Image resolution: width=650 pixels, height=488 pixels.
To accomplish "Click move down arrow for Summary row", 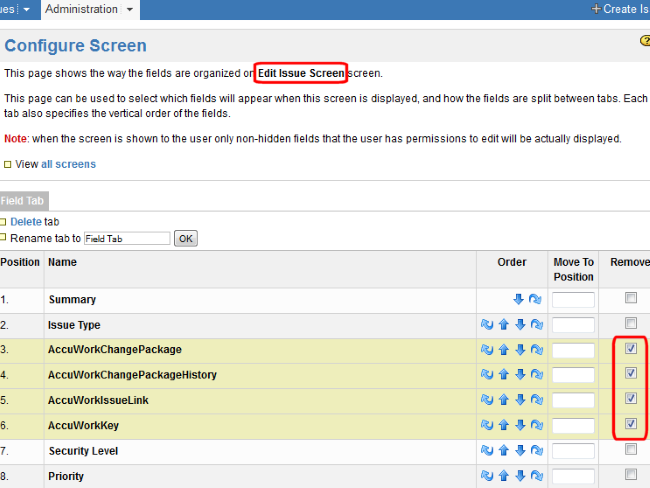I will 519,299.
